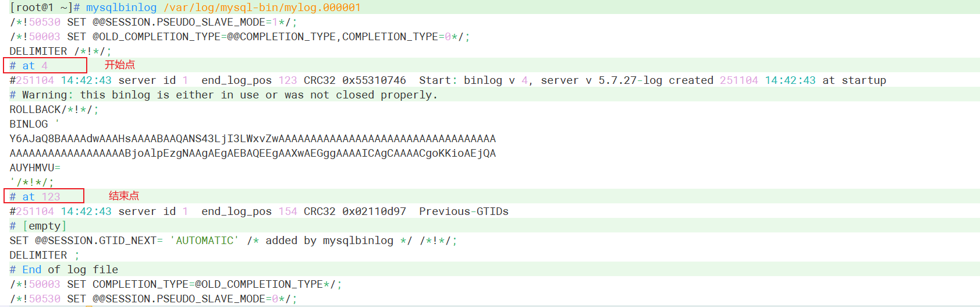Click the 'AUTOMATIC' GTID_NEXT value
The width and height of the screenshot is (980, 307).
click(x=204, y=241)
